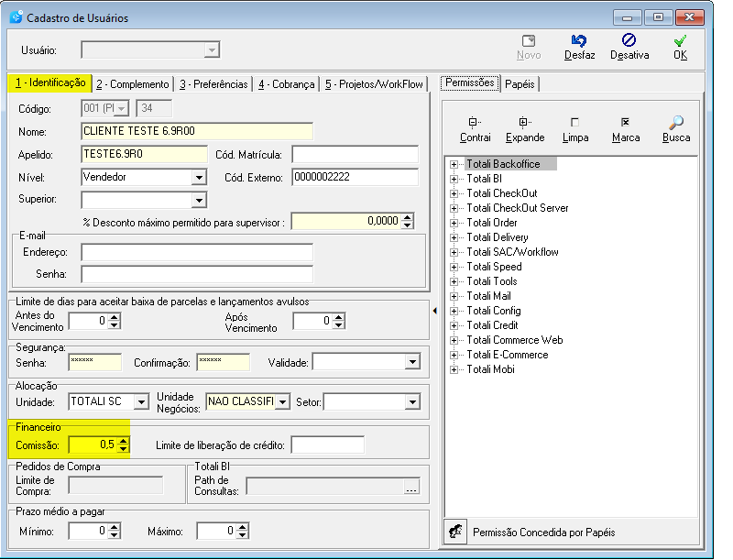Switch to the 4 - Cobrança tab
Screen dimensions: 733x560
[x=287, y=84]
